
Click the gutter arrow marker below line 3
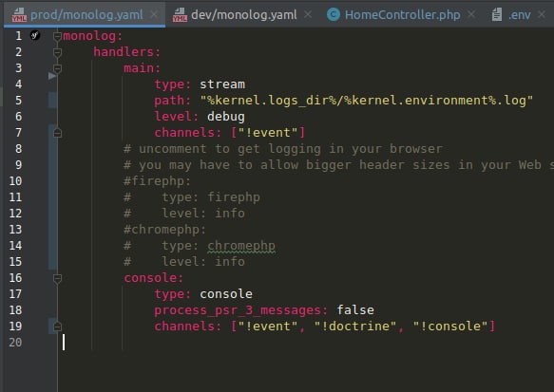[52, 76]
